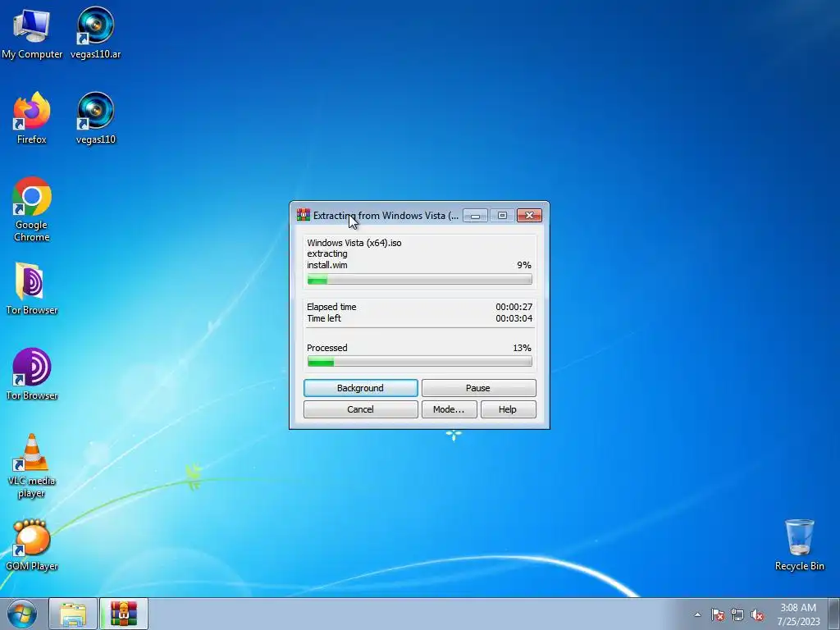
Task: Cancel the extraction
Action: pos(361,409)
